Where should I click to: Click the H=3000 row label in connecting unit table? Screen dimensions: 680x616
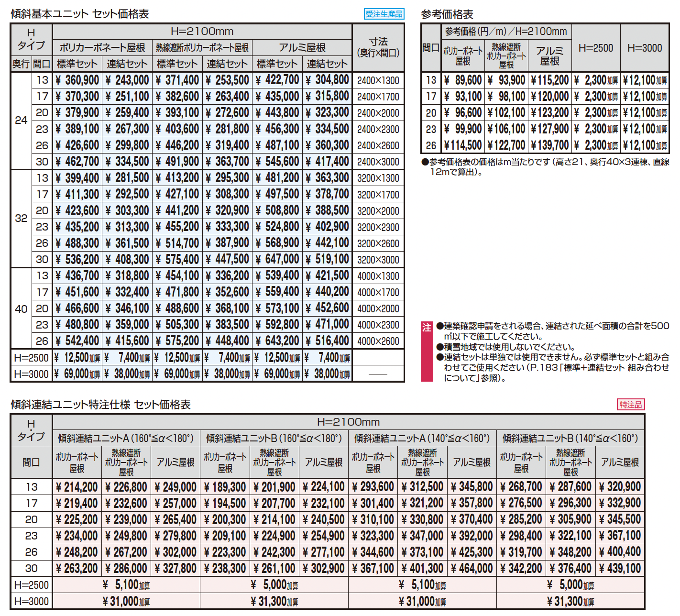(x=32, y=601)
